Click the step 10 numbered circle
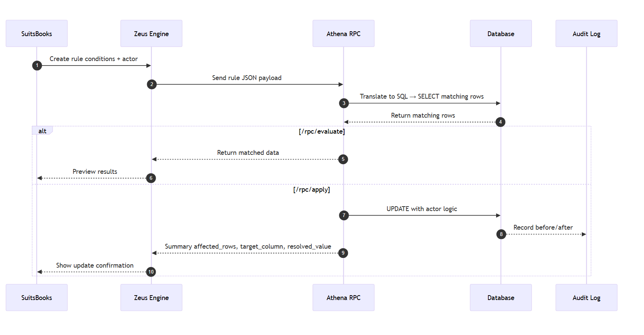Screen dimensions: 644x335 click(x=151, y=272)
